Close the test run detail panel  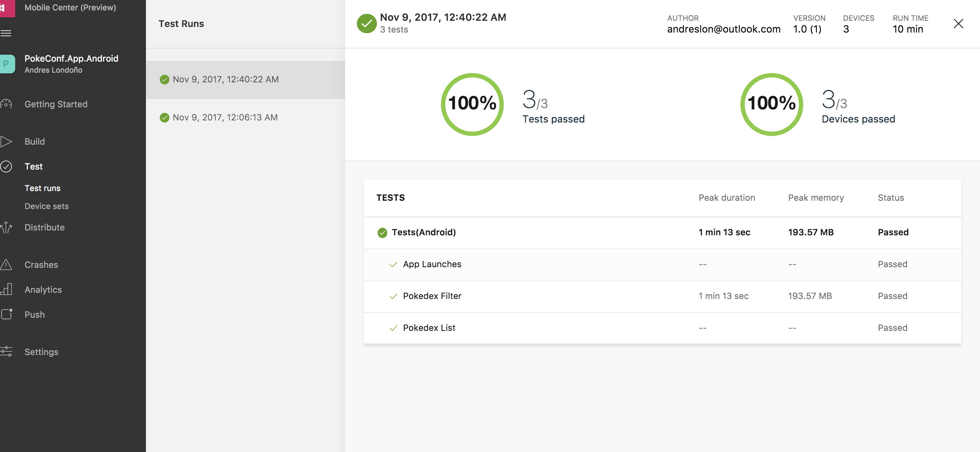(x=958, y=24)
